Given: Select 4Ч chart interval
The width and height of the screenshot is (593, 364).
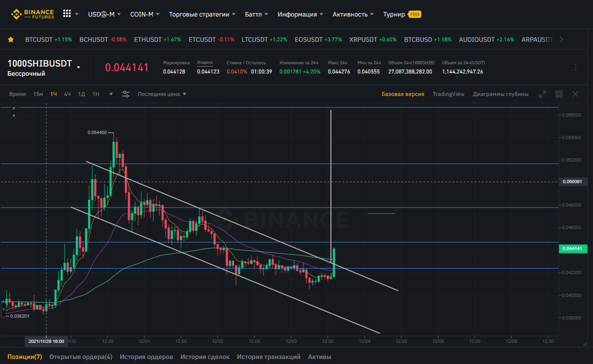Looking at the screenshot, I should pyautogui.click(x=67, y=94).
